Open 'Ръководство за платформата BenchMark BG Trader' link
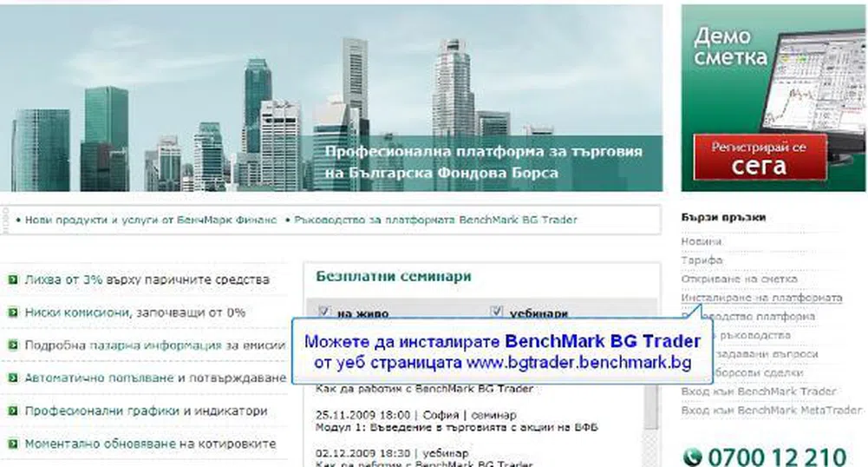Screen dimensions: 868x467 [435, 220]
